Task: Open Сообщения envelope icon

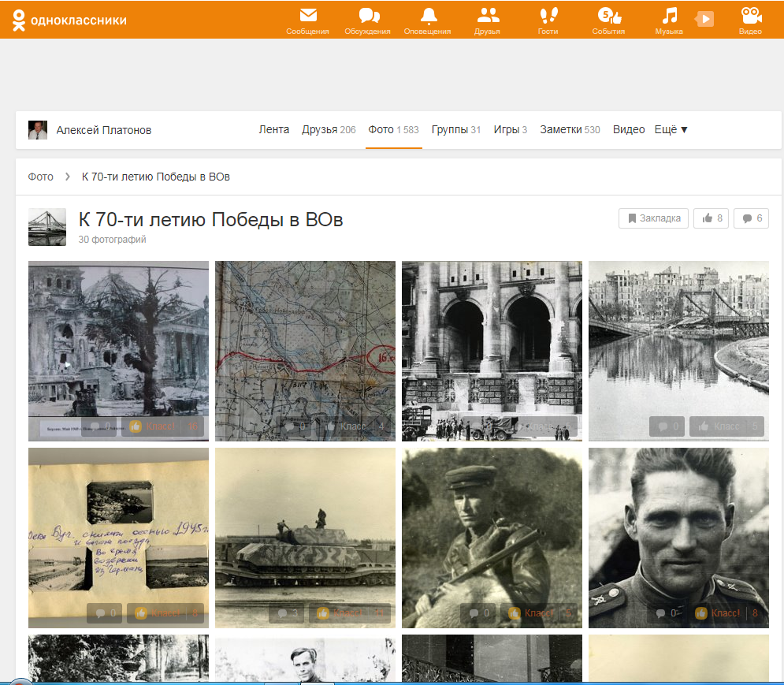Action: click(x=307, y=21)
